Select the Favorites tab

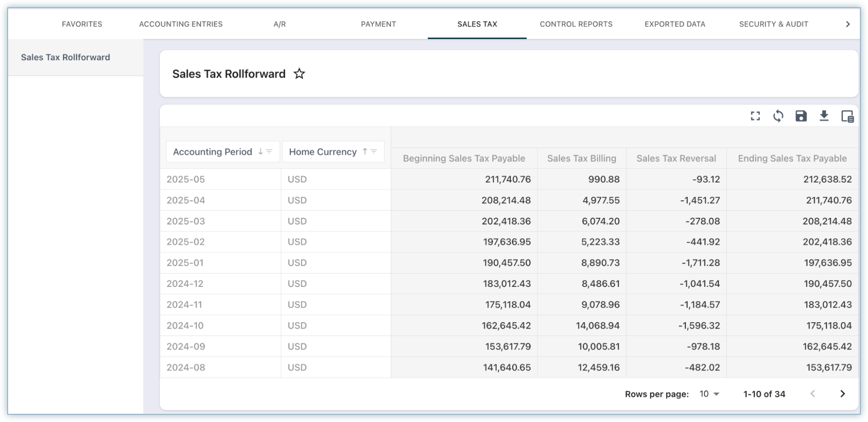tap(82, 24)
